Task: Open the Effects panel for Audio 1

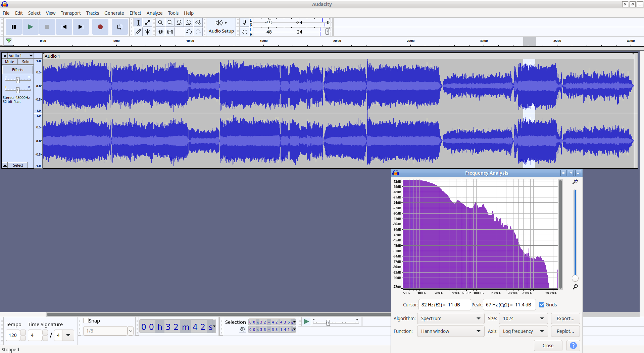Action: coord(18,70)
